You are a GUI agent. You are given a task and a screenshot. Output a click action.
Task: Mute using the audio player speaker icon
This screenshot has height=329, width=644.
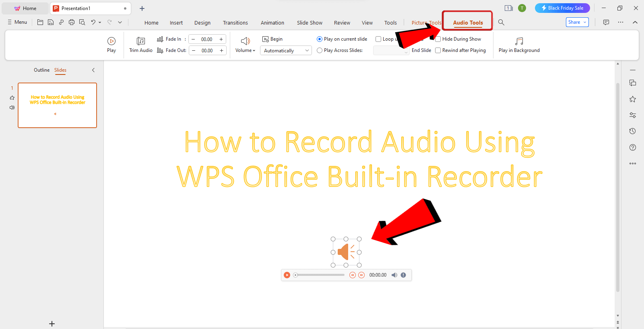394,275
